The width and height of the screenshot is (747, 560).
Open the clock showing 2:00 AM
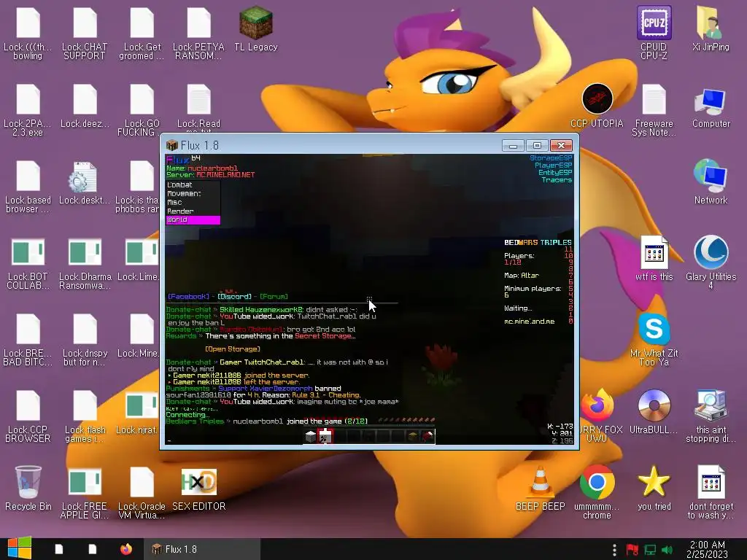click(707, 549)
